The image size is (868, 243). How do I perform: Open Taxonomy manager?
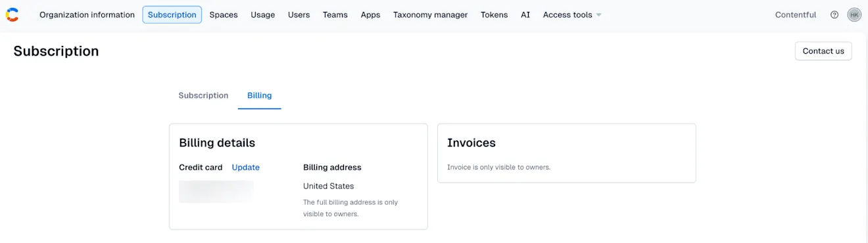coord(431,14)
